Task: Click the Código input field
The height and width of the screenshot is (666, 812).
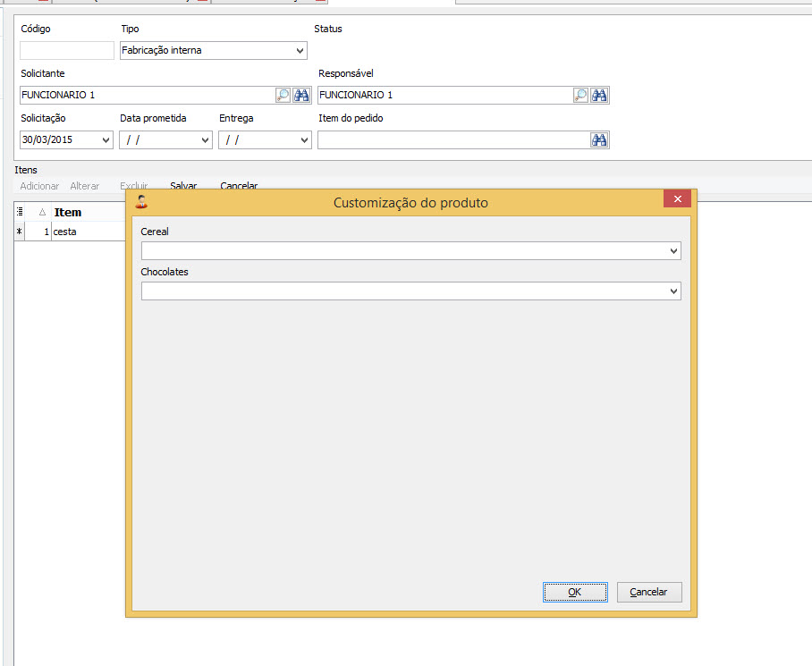Action: (x=67, y=51)
